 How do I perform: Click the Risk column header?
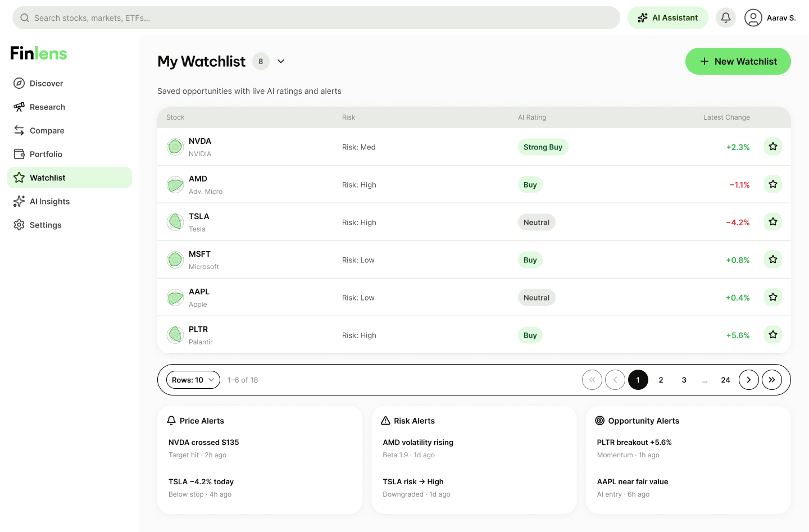click(x=348, y=117)
